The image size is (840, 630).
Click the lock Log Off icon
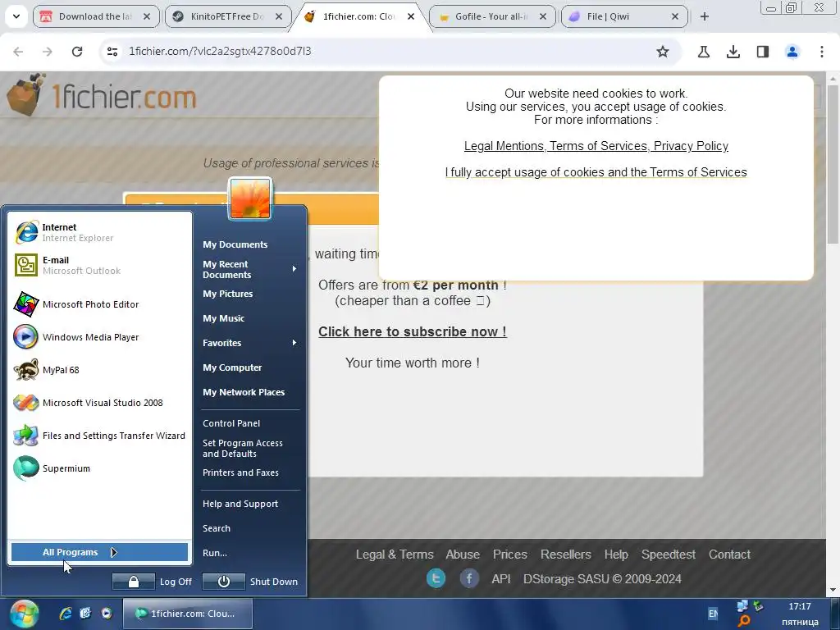pos(134,582)
